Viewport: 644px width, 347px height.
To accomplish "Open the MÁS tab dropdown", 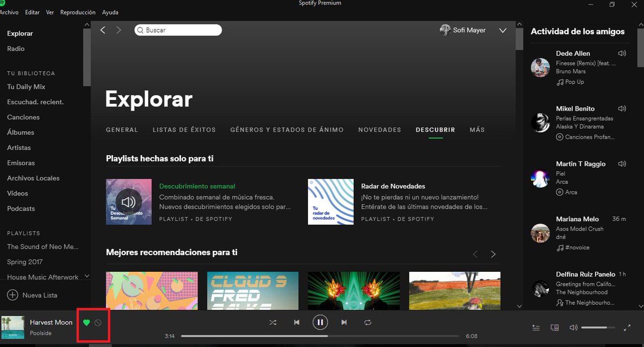I will point(477,130).
